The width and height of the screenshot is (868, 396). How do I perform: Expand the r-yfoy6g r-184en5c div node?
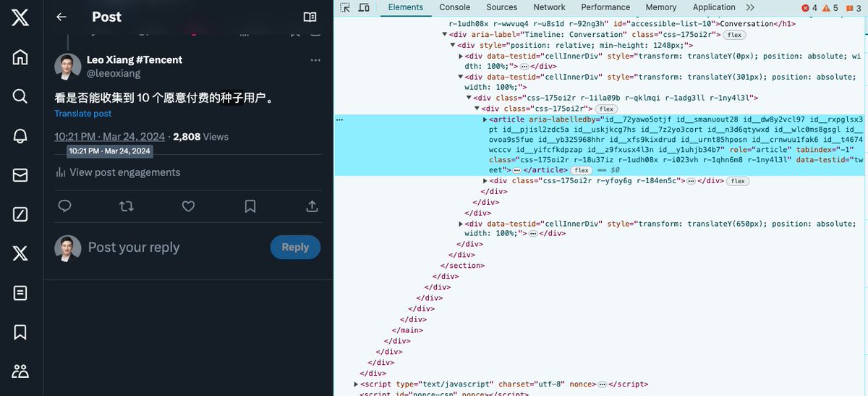coord(485,181)
